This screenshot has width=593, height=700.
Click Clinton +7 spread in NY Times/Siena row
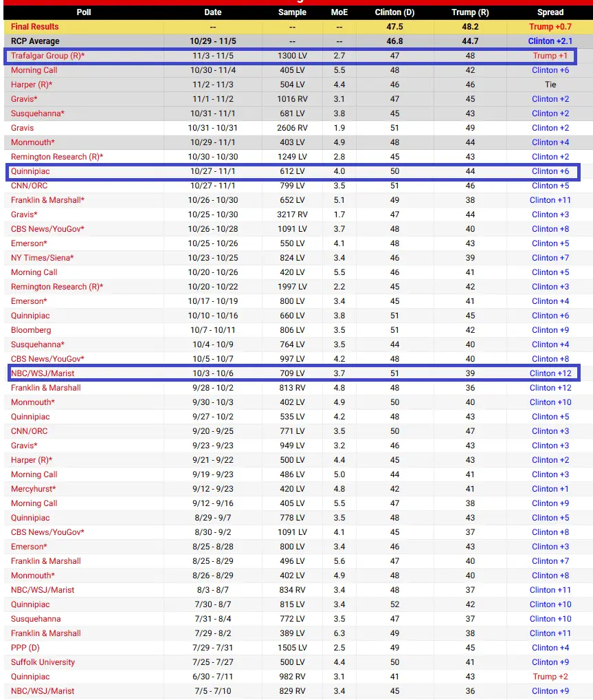tap(550, 258)
